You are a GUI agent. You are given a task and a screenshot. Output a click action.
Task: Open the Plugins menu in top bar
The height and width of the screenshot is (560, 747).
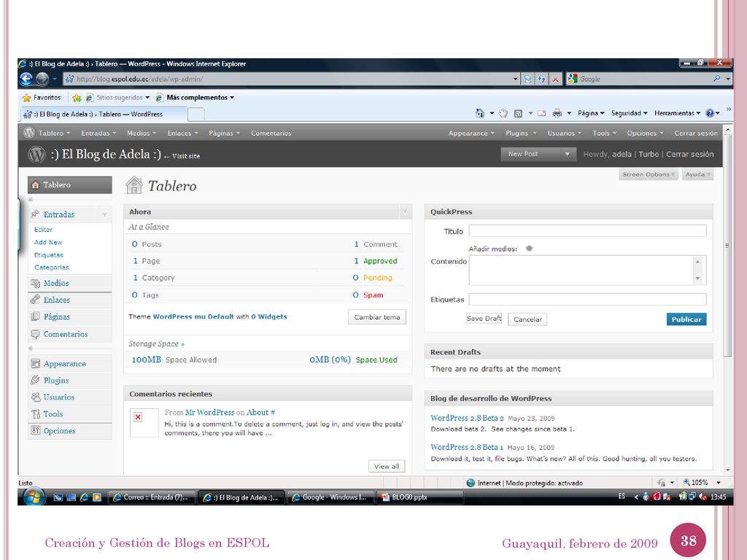pyautogui.click(x=521, y=133)
